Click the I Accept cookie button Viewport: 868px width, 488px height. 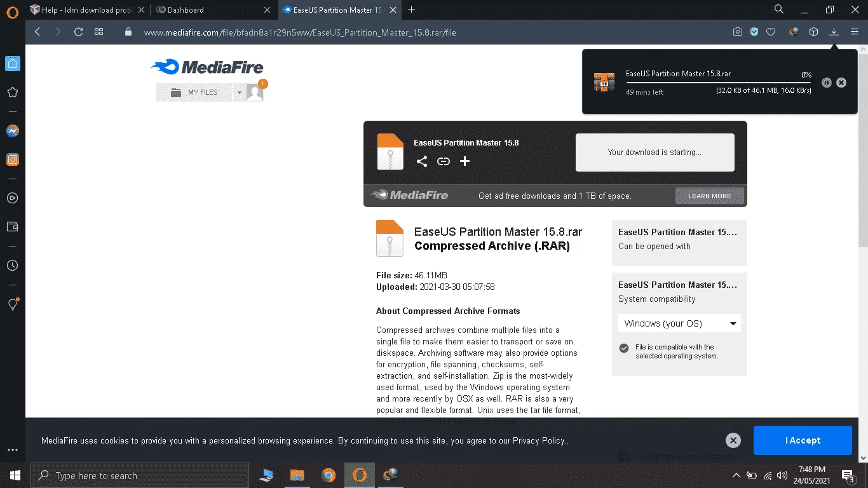[803, 440]
